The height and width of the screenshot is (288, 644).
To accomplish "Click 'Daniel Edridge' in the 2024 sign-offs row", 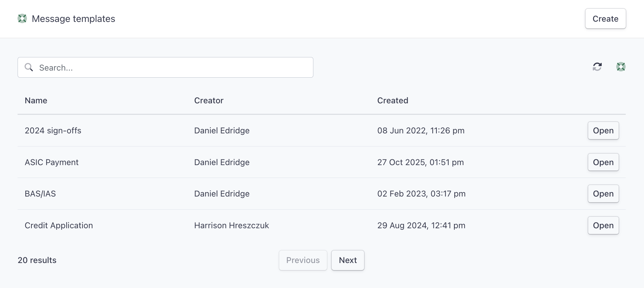I will pos(222,131).
